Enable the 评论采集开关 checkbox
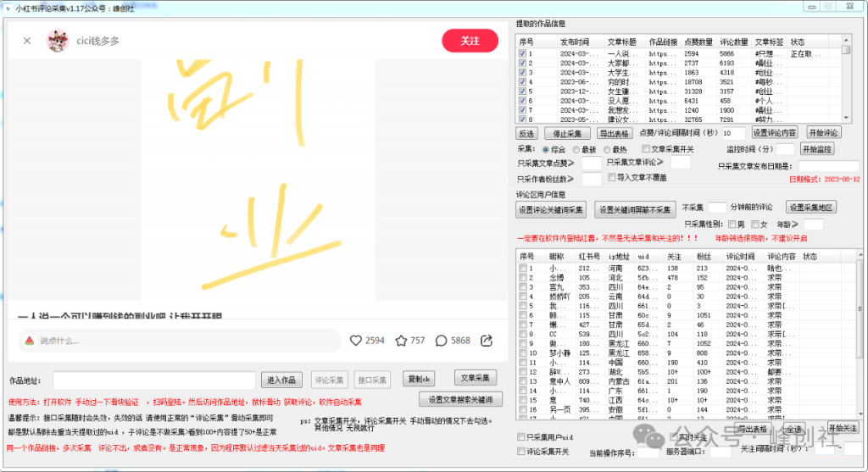Screen dimensions: 868x472 521,452
